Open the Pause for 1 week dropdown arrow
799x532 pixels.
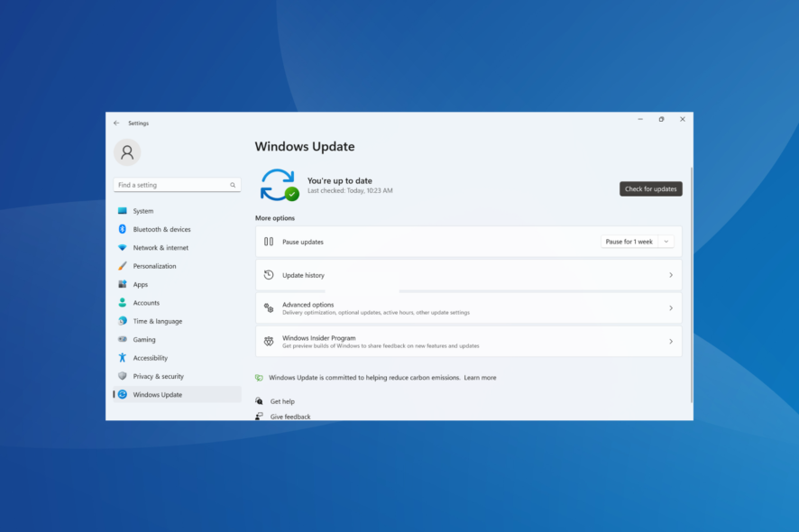(666, 242)
